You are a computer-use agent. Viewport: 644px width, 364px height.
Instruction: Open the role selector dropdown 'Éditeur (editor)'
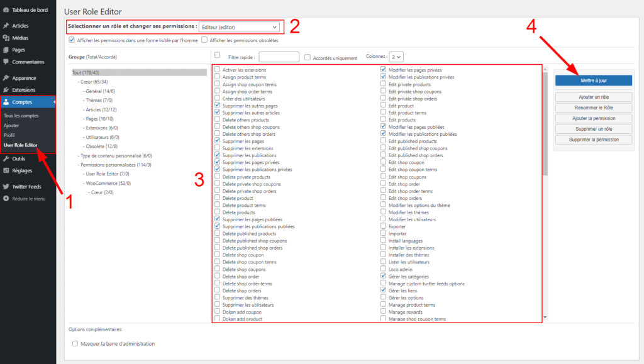click(239, 27)
